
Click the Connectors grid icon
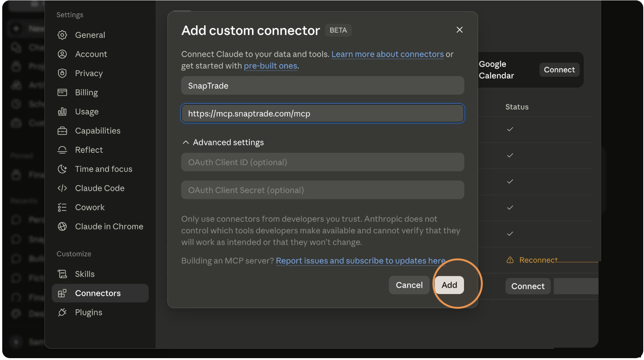(62, 293)
